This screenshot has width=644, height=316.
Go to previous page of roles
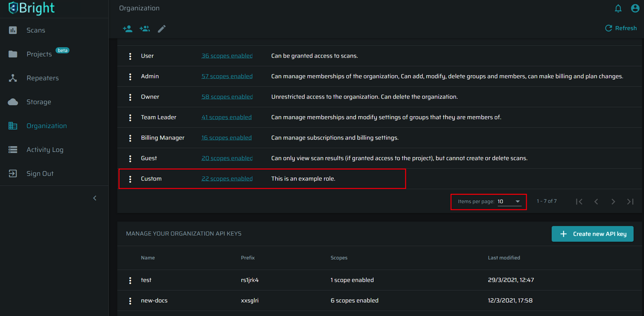point(596,201)
